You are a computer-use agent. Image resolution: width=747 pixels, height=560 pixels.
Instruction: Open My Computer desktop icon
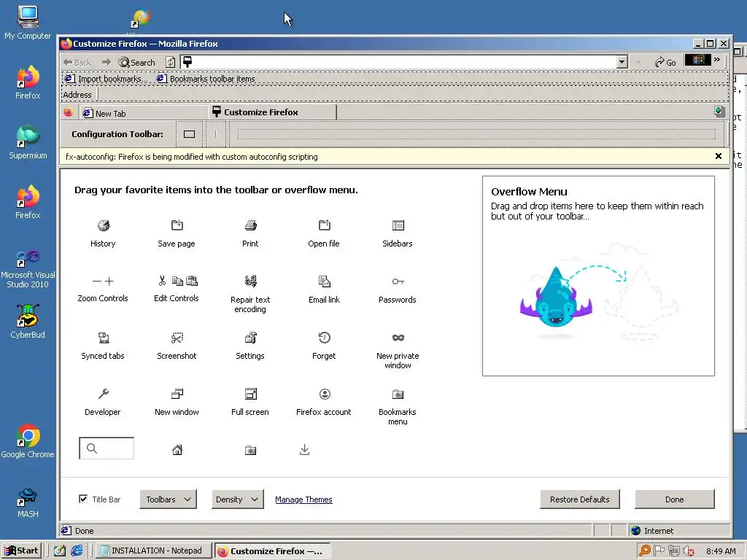(28, 23)
